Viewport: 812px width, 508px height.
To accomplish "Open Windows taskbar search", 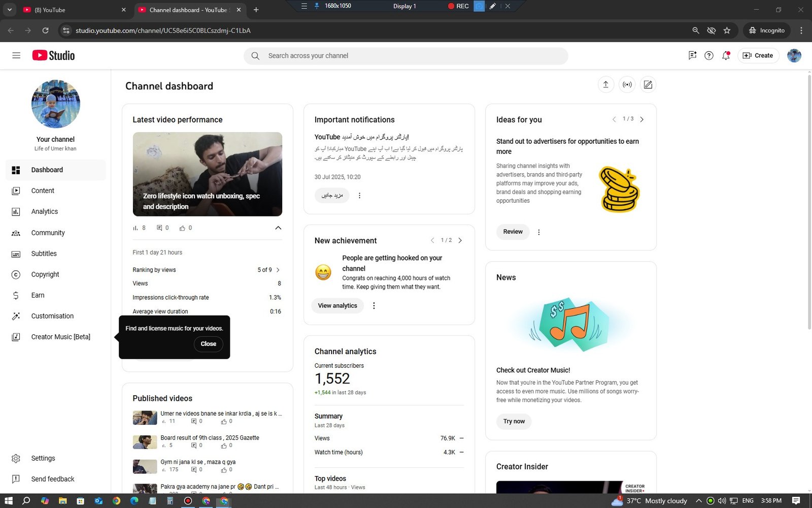I will [x=26, y=501].
